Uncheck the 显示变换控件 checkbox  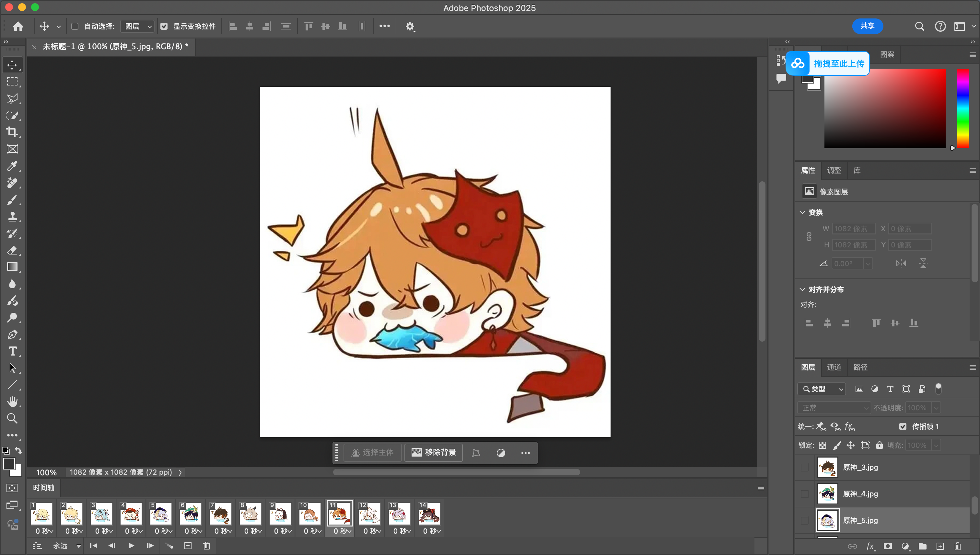point(164,26)
